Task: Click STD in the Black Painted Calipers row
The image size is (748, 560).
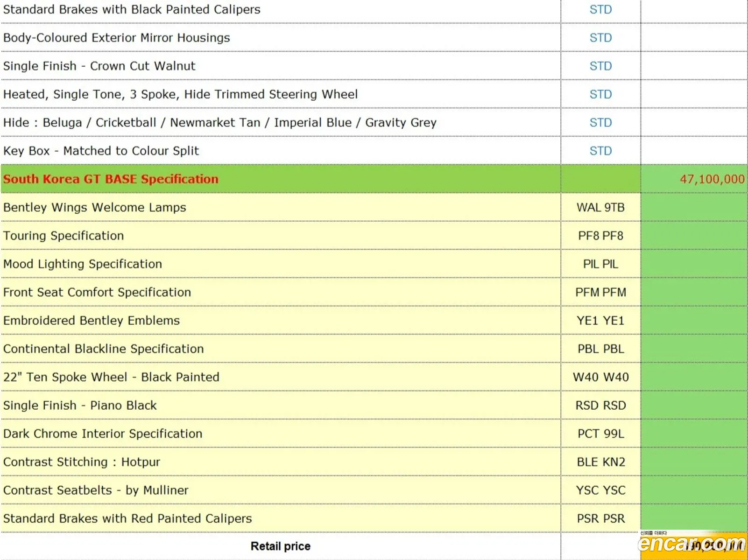Action: pos(600,9)
